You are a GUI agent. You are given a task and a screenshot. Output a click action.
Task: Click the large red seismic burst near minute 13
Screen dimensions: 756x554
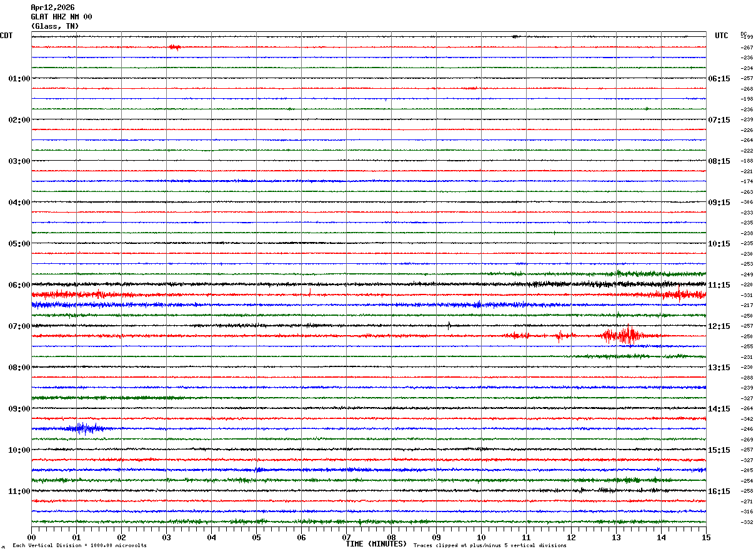(624, 336)
